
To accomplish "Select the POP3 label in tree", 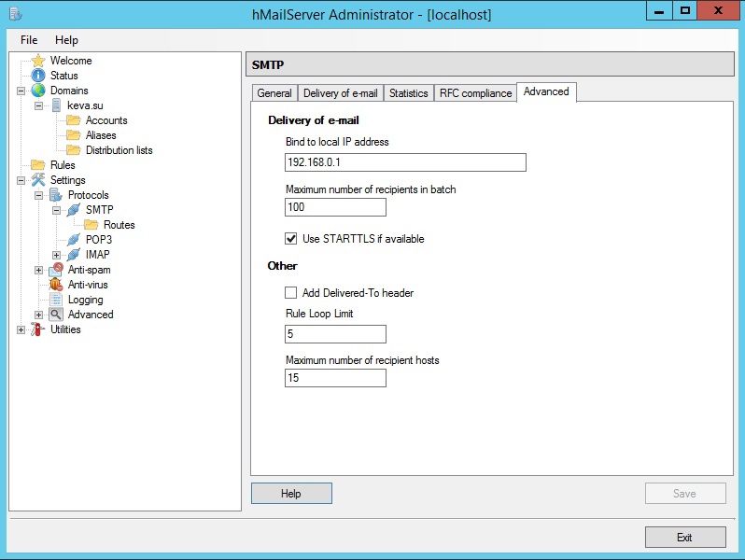I will [99, 239].
